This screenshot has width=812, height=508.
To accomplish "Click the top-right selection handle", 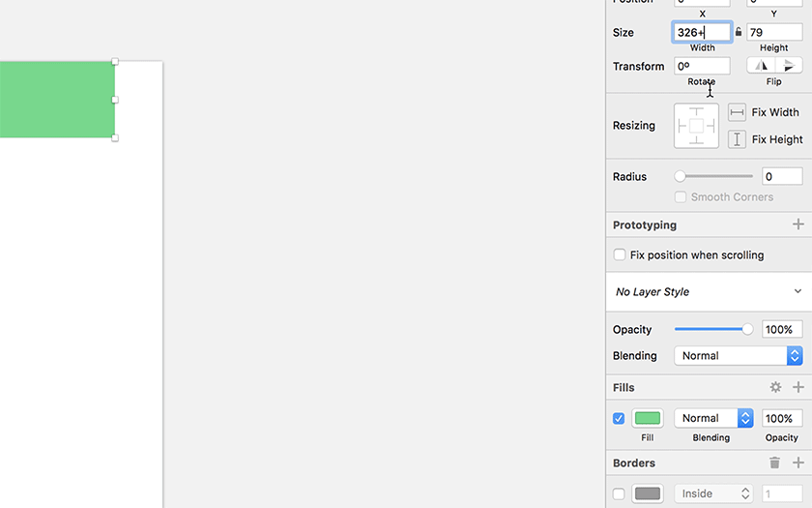I will (x=115, y=62).
